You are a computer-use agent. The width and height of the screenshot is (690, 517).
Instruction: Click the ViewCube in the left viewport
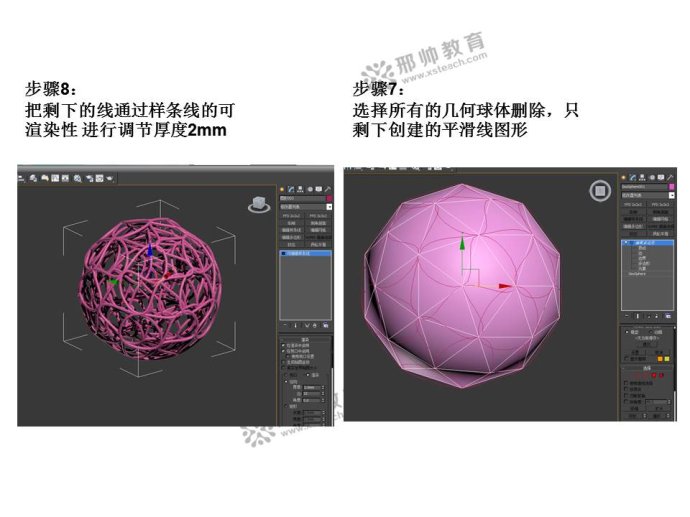coord(257,204)
